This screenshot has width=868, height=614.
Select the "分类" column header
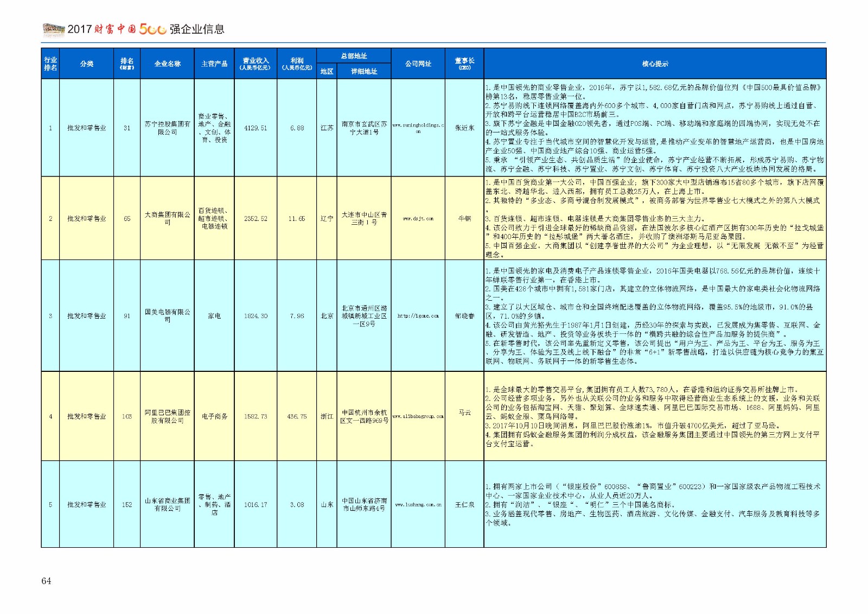[x=86, y=64]
